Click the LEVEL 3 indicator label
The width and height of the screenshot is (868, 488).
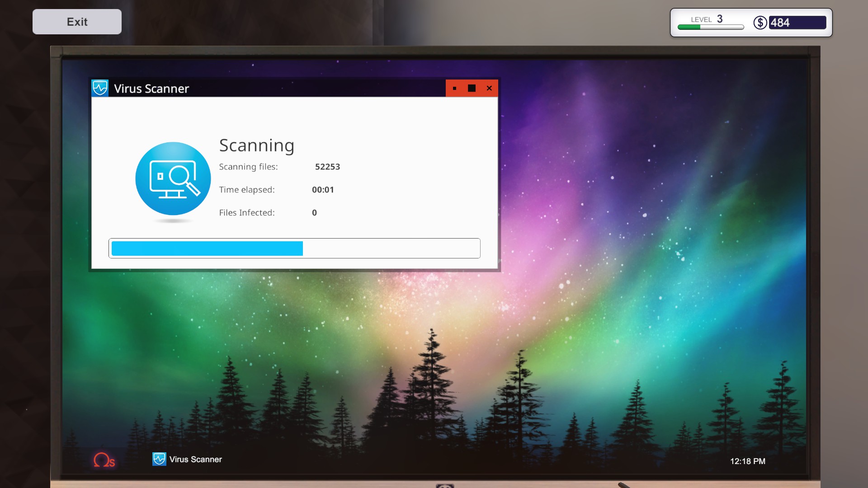pos(707,19)
